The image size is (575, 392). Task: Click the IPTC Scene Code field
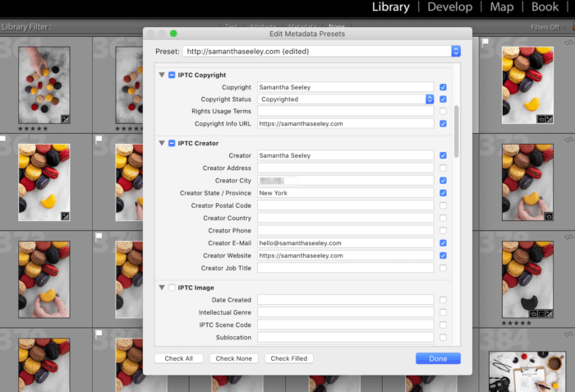(x=346, y=325)
